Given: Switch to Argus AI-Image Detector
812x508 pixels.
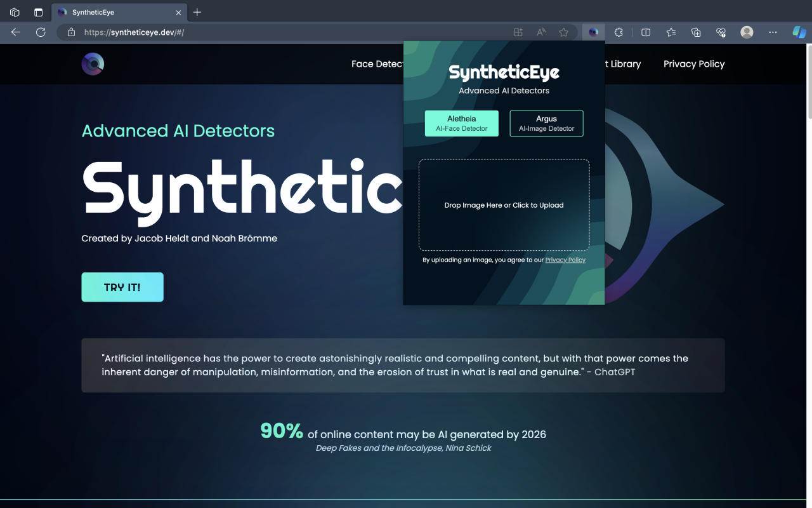Looking at the screenshot, I should click(546, 123).
